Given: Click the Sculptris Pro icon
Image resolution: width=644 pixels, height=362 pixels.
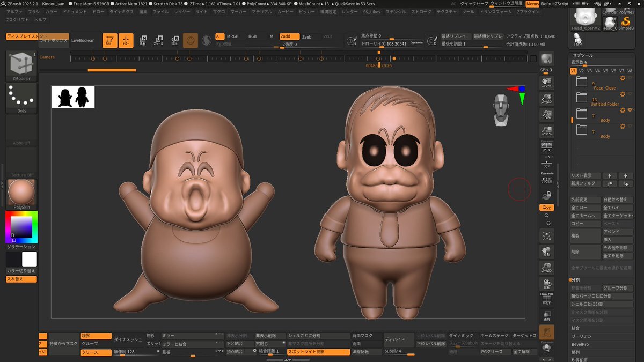Looking at the screenshot, I should tap(207, 40).
